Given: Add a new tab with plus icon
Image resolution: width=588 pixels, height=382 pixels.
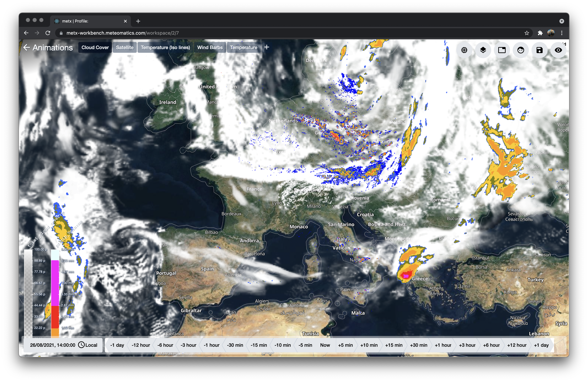Looking at the screenshot, I should pos(267,47).
